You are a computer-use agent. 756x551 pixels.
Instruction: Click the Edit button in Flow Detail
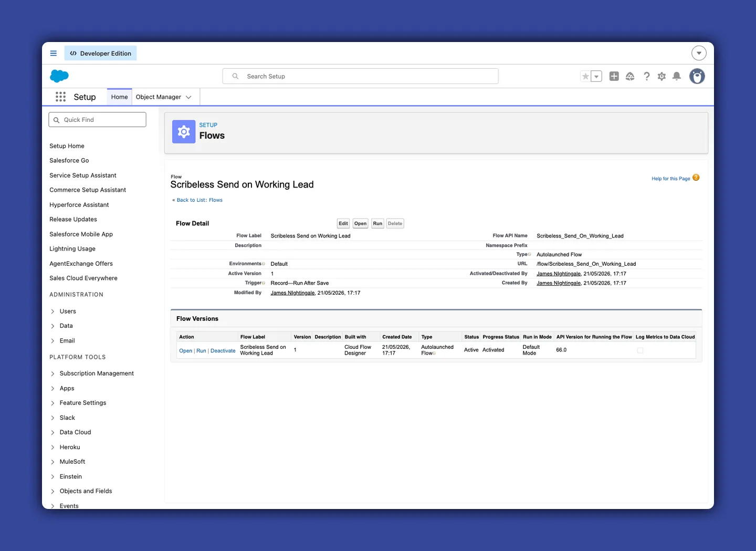[x=343, y=223]
